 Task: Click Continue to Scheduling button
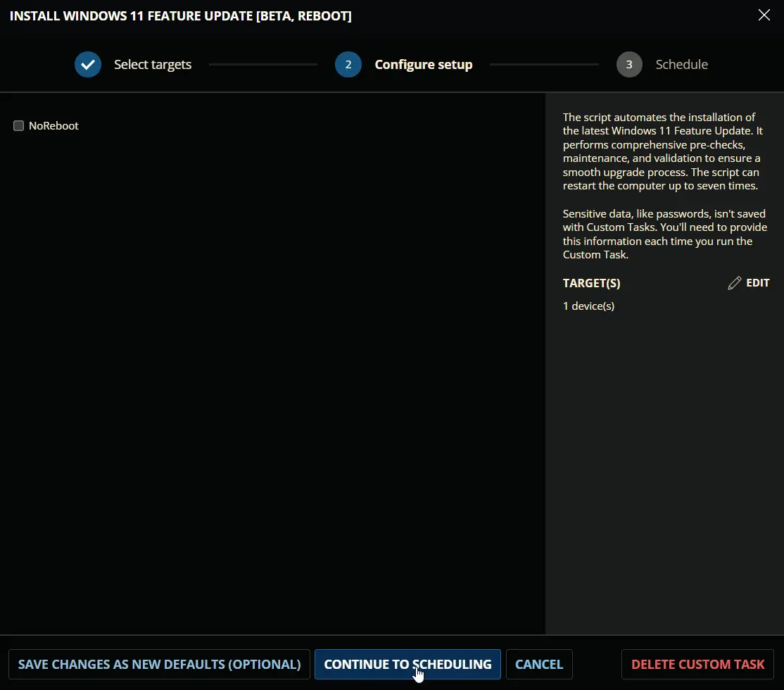tap(407, 664)
